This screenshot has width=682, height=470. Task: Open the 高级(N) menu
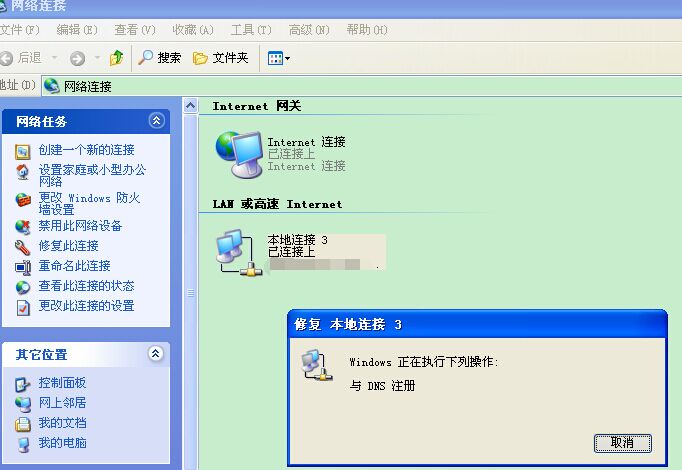pos(309,30)
